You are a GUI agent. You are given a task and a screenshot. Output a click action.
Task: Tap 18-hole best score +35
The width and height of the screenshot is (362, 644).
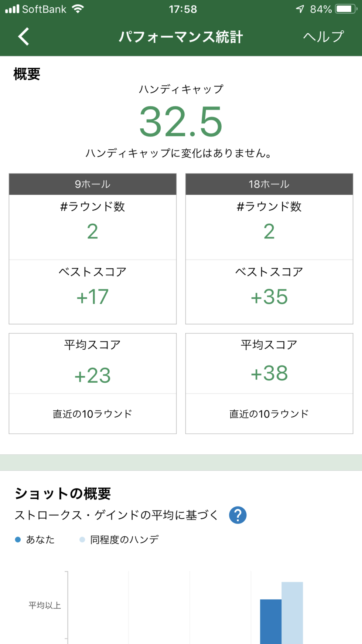[x=269, y=297]
